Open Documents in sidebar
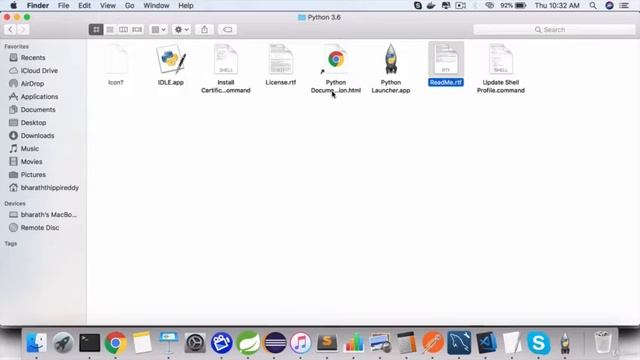The height and width of the screenshot is (360, 640). [x=38, y=110]
